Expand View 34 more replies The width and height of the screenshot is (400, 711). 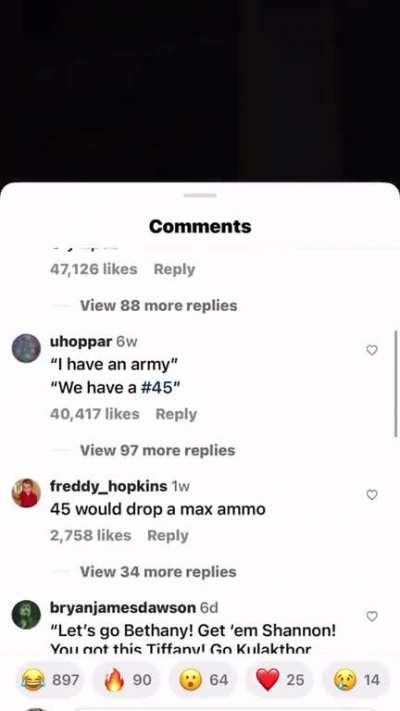158,572
